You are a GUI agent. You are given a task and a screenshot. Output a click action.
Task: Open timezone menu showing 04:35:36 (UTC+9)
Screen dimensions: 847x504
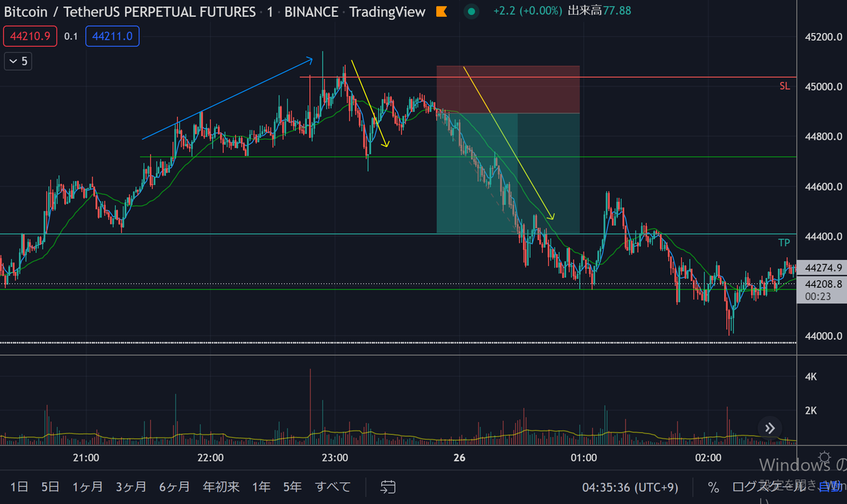620,487
